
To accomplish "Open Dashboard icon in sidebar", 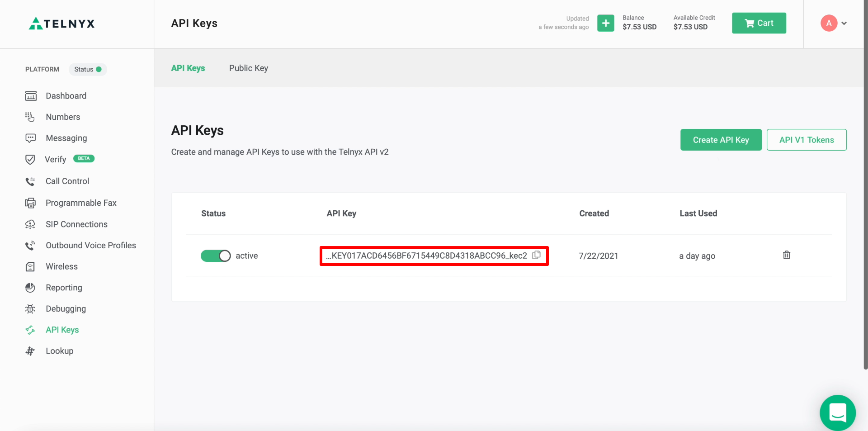I will coord(31,96).
